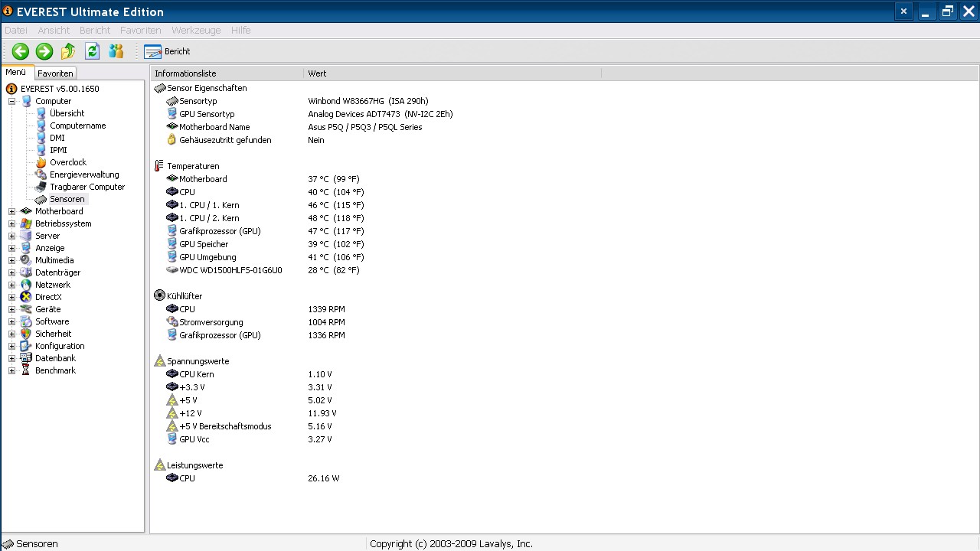Open the Bericht menu
This screenshot has width=980, height=551.
[95, 30]
